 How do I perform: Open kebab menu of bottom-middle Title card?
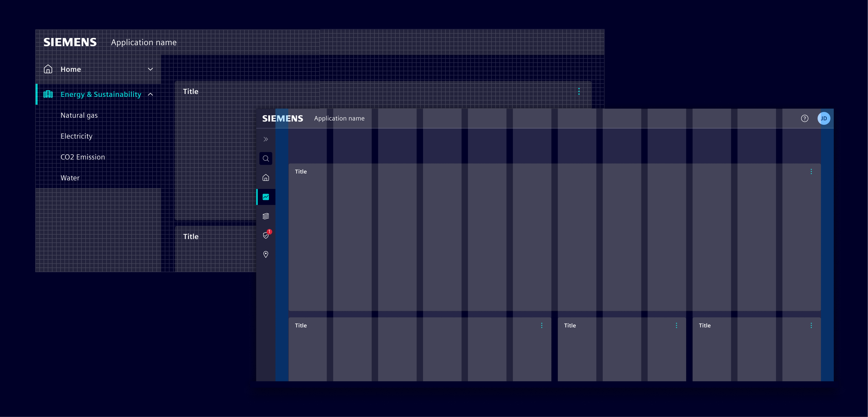coord(676,325)
